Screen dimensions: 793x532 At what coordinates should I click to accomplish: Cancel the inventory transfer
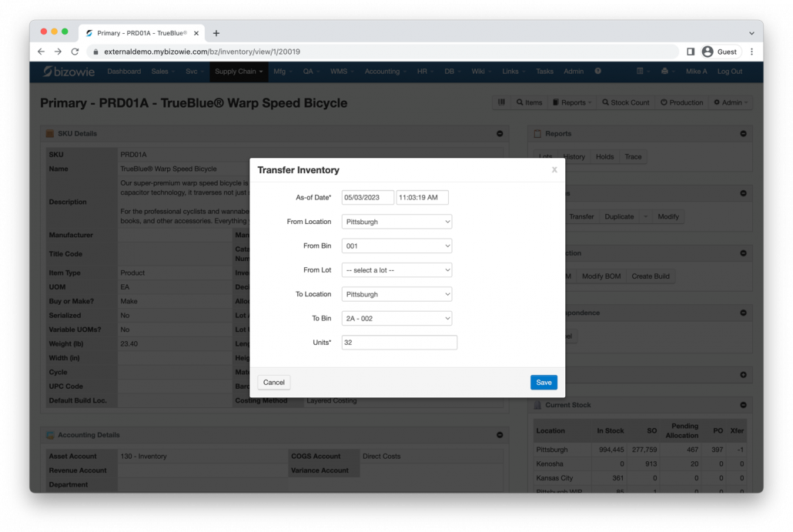pyautogui.click(x=274, y=383)
